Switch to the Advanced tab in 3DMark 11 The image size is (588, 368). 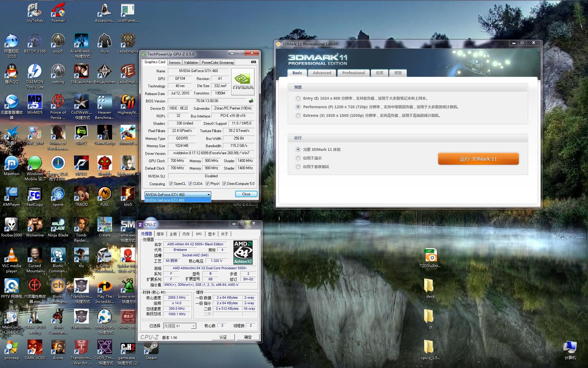coord(322,73)
